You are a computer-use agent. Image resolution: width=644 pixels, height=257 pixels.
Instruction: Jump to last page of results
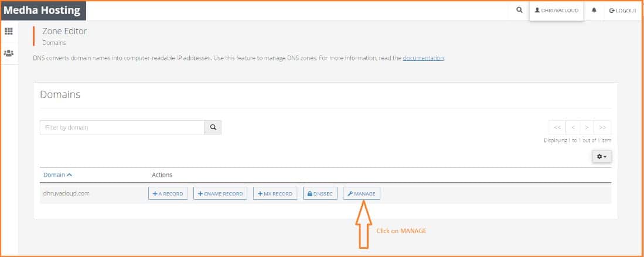coord(602,127)
